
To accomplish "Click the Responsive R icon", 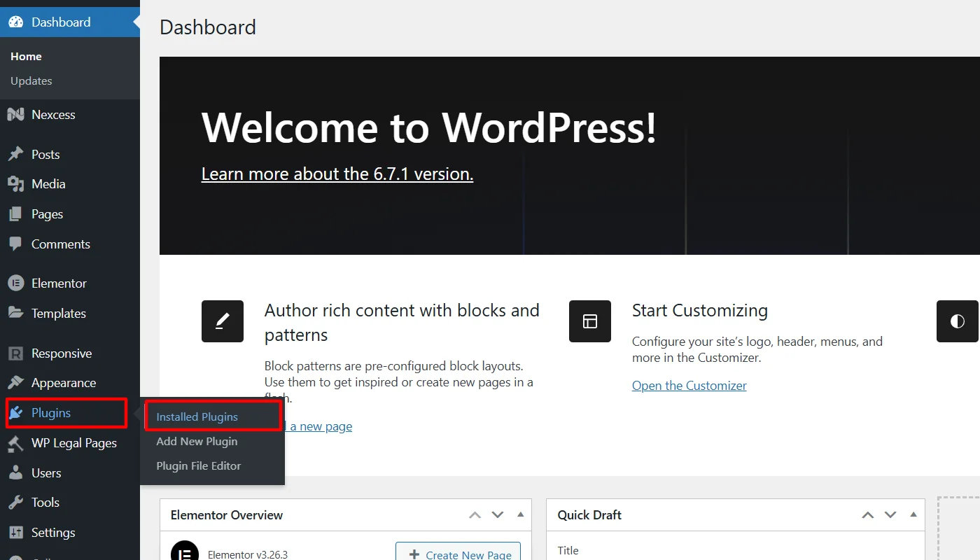I will coord(15,353).
